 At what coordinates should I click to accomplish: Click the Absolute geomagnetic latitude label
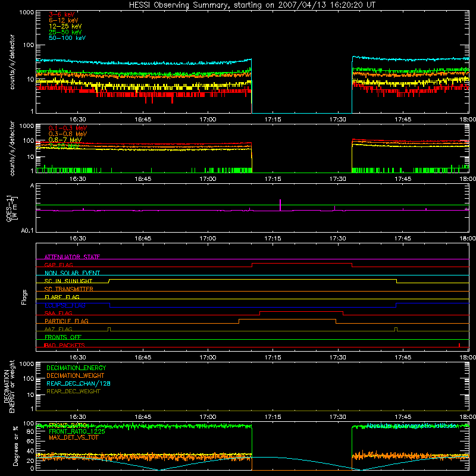412,425
